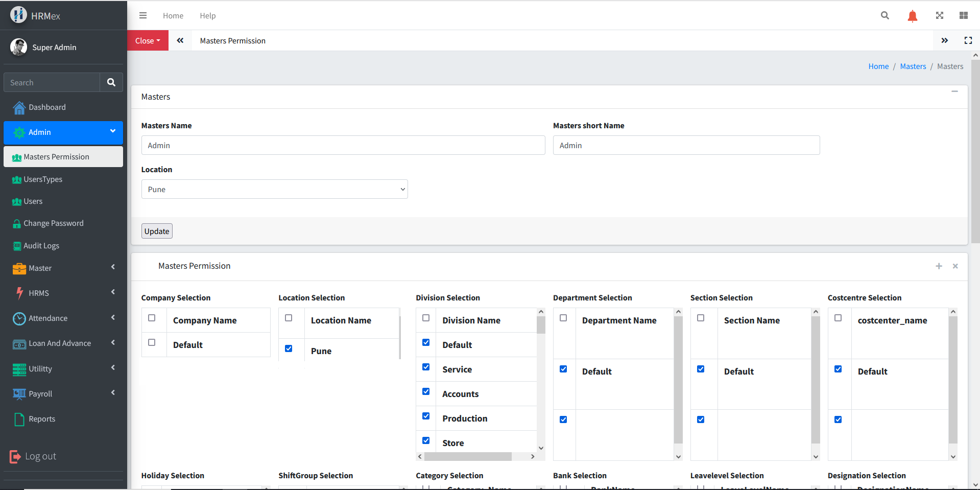
Task: Open the red Close dropdown button
Action: coord(148,40)
